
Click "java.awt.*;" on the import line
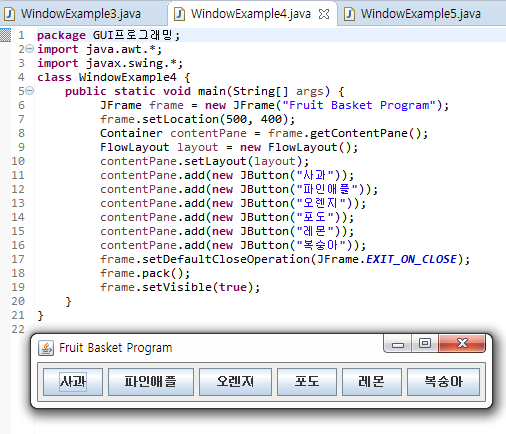tap(124, 49)
